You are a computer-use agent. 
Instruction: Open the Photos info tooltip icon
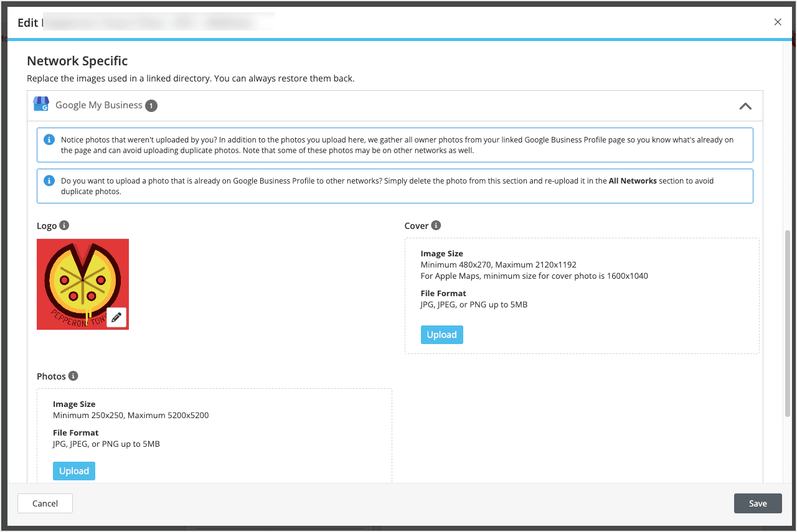click(x=74, y=376)
